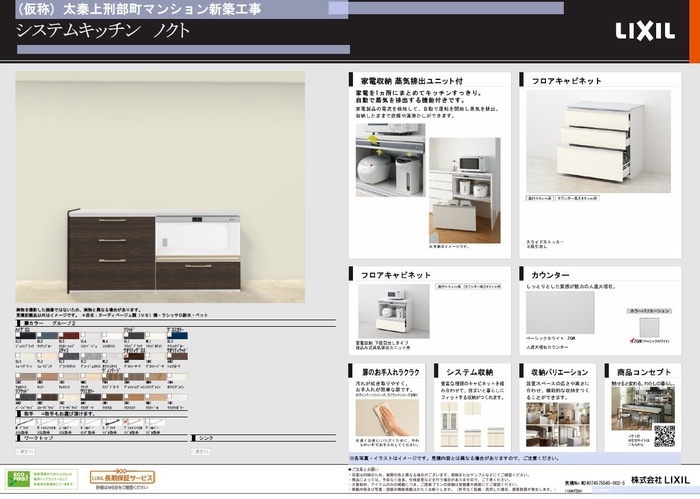This screenshot has width=700, height=499.
Task: Click the 商品コンセプト heading
Action: point(644,372)
